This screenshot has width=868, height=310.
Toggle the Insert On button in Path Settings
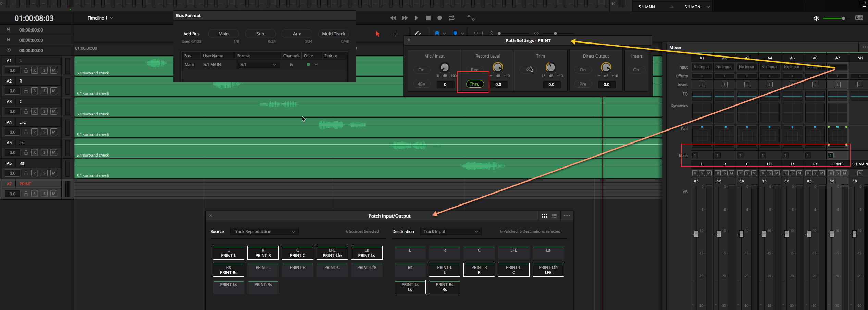(x=636, y=70)
